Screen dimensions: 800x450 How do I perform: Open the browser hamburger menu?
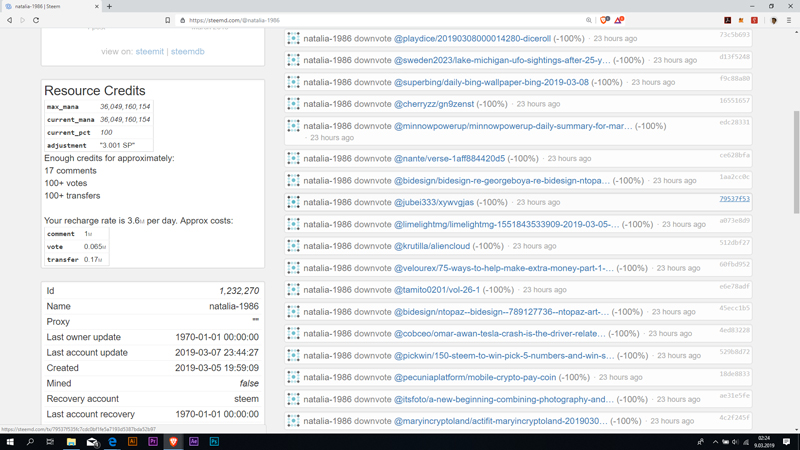pos(789,20)
